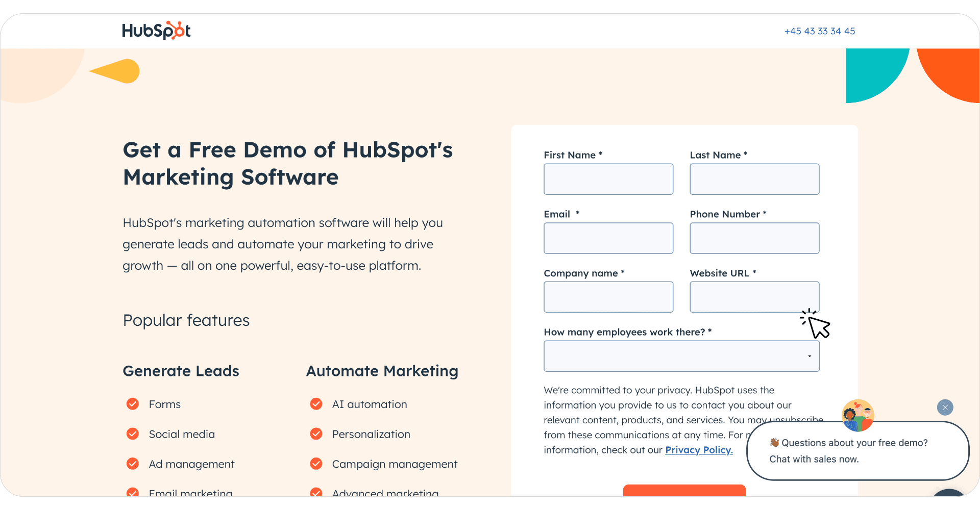The width and height of the screenshot is (980, 510).
Task: Click the 'Last Name *' field label
Action: (x=719, y=155)
